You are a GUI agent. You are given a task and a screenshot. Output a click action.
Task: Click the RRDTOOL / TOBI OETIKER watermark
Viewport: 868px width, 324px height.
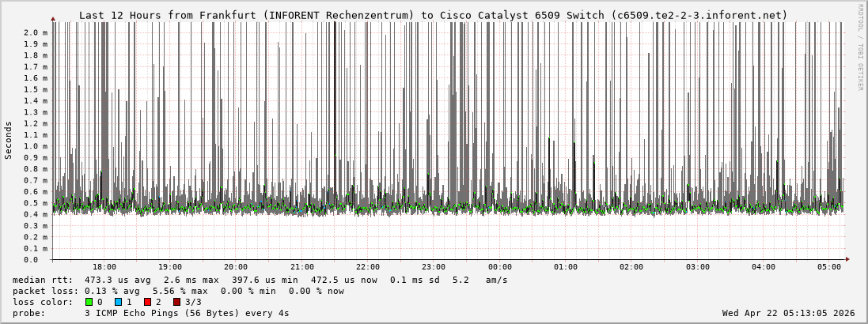(x=860, y=47)
